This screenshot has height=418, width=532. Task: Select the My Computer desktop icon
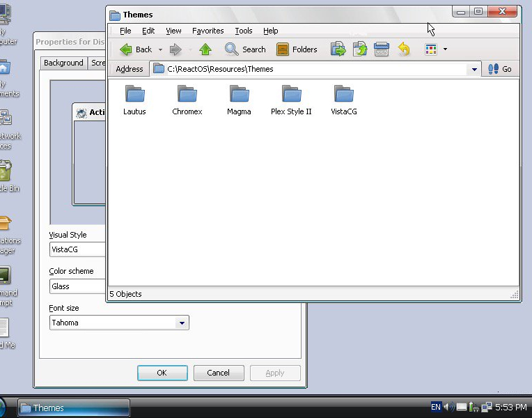click(x=6, y=23)
